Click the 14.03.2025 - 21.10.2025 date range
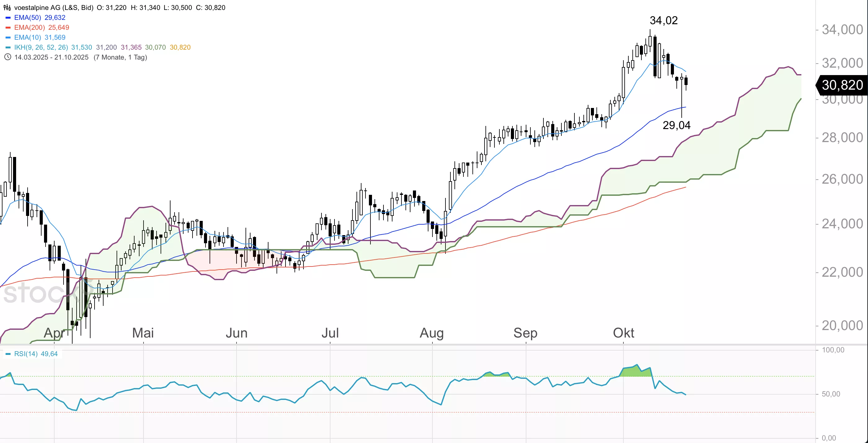The image size is (868, 443). pos(51,57)
